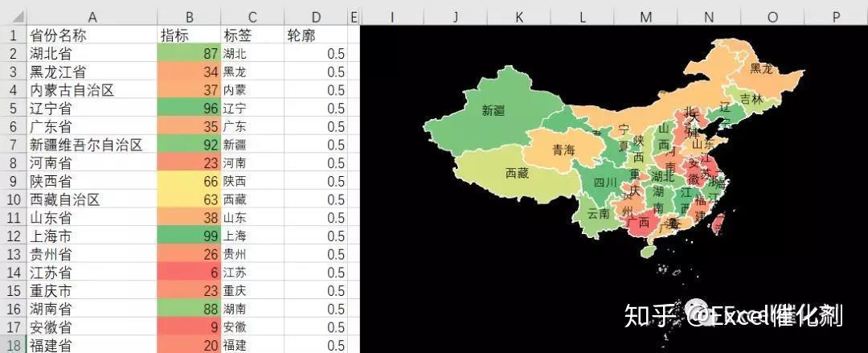Select cell 重庆市
868x353 pixels.
(92, 291)
